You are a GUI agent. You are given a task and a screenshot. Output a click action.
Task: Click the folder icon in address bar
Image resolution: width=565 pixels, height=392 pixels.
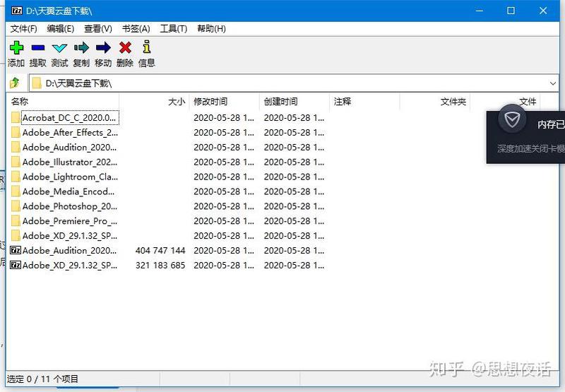pos(37,83)
